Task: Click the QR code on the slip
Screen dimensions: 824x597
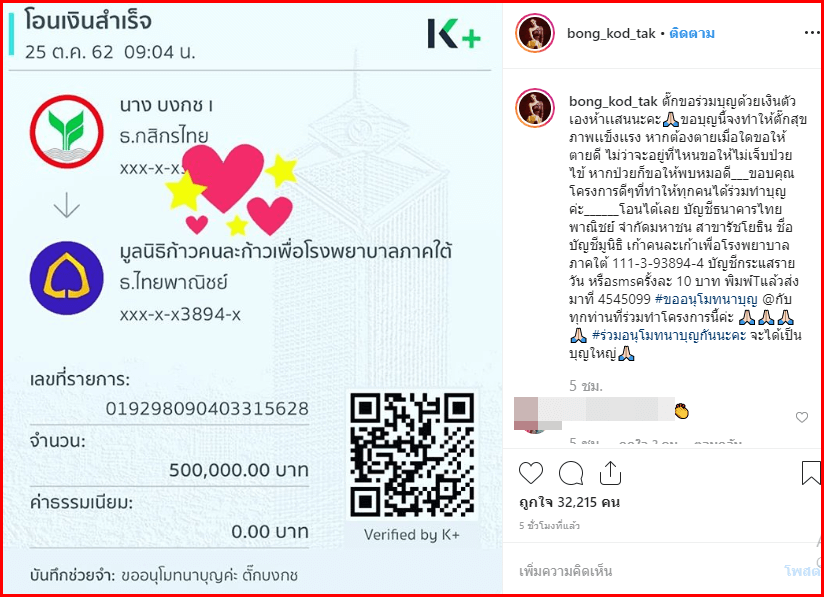Action: coord(413,455)
